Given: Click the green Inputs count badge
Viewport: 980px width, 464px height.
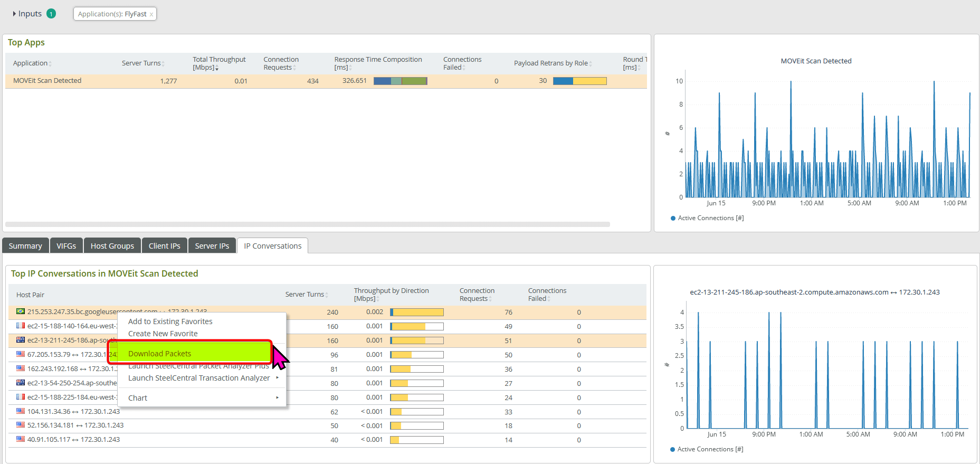Looking at the screenshot, I should pos(51,14).
